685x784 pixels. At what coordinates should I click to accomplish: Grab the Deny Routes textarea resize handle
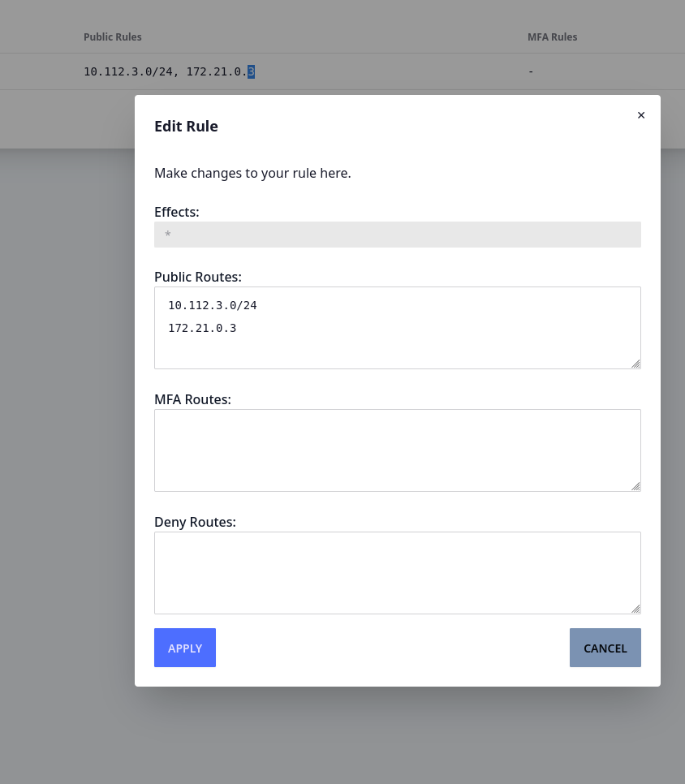tap(635, 609)
